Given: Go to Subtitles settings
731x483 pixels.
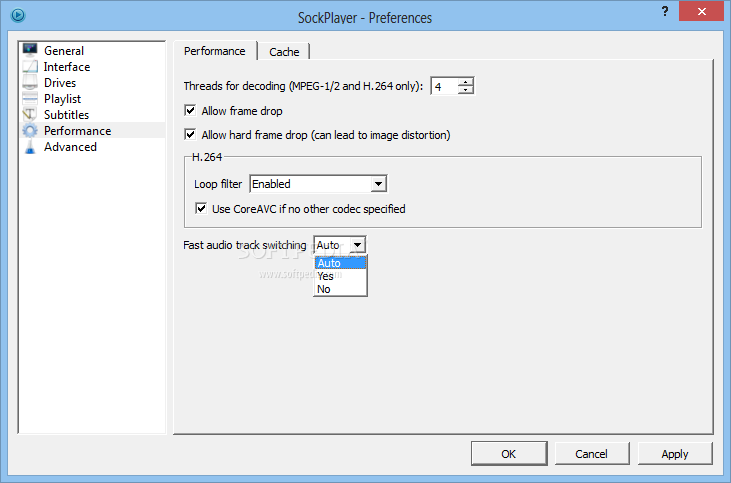Looking at the screenshot, I should coord(66,115).
